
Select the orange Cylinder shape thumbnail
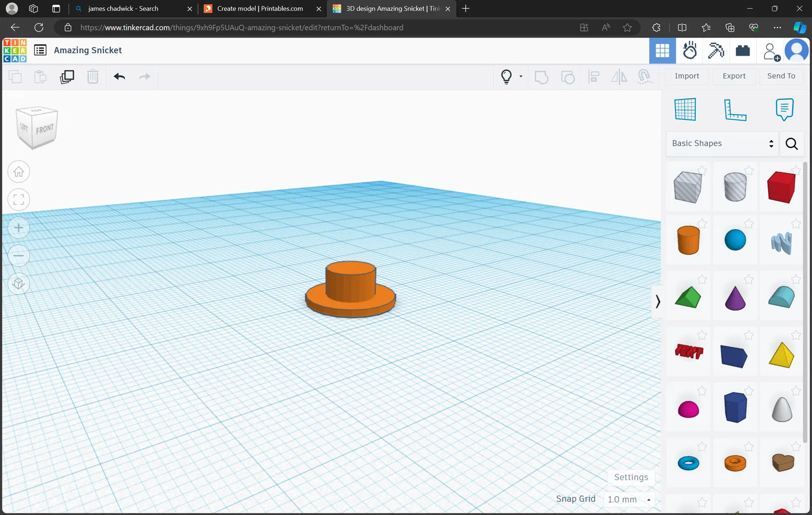click(x=688, y=240)
